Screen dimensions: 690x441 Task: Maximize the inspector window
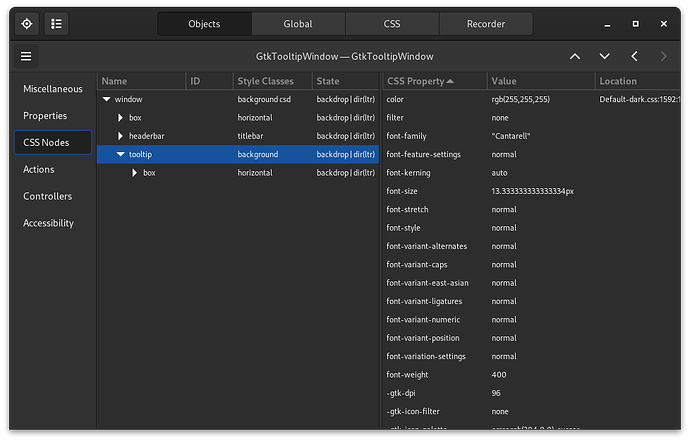pyautogui.click(x=635, y=24)
